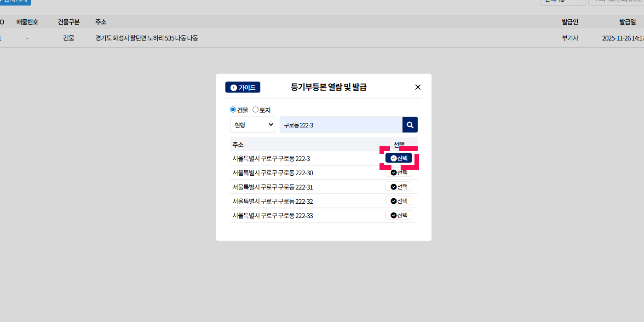Click the 발급인 column header
This screenshot has width=644, height=322.
(x=570, y=22)
